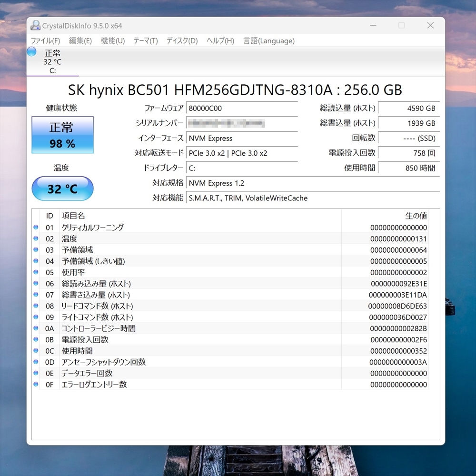Screen dimensions: 476x476
Task: Click status dot for エラーログエントリー数 row
Action: coord(36,384)
